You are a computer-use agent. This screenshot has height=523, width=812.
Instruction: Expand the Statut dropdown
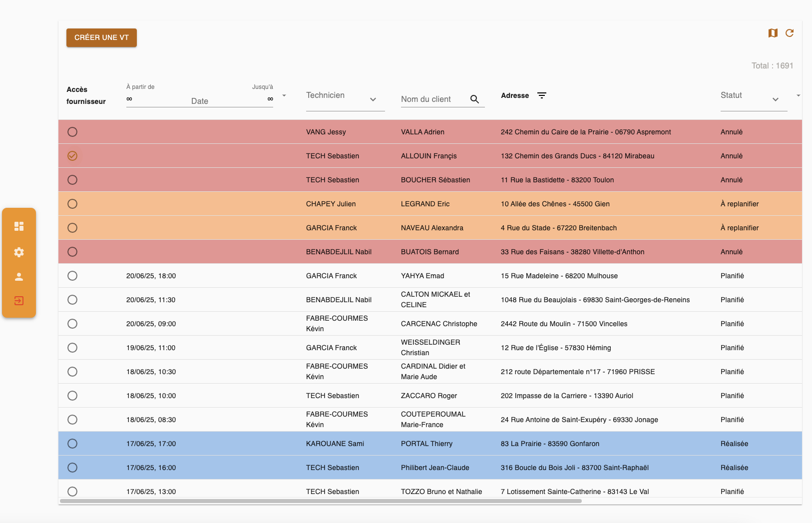click(775, 99)
